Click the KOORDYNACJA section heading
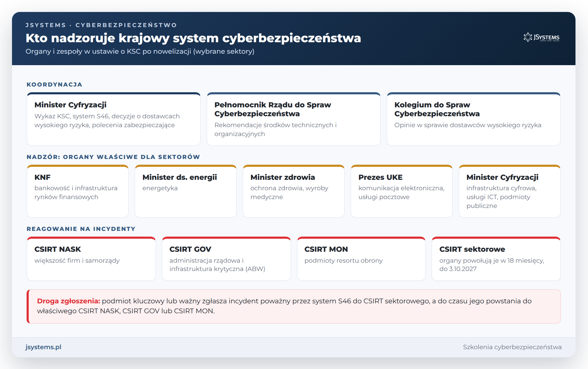Image resolution: width=588 pixels, height=369 pixels. coord(55,84)
